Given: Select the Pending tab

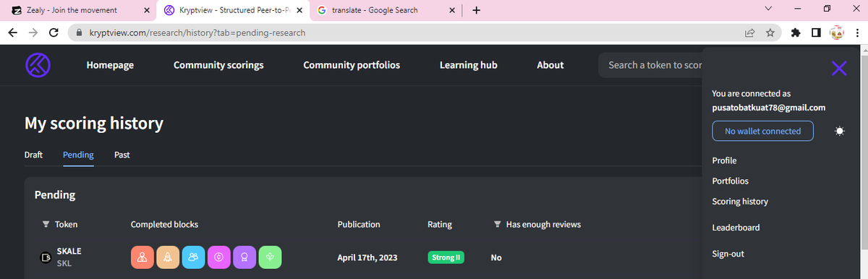Looking at the screenshot, I should click(78, 155).
